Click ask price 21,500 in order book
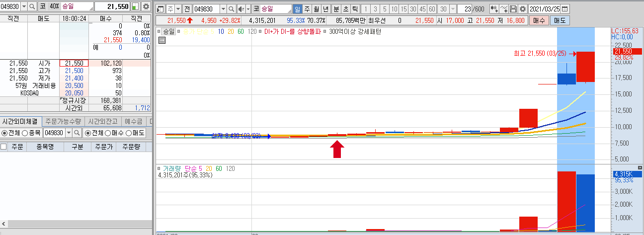The image size is (644, 235). coord(74,71)
